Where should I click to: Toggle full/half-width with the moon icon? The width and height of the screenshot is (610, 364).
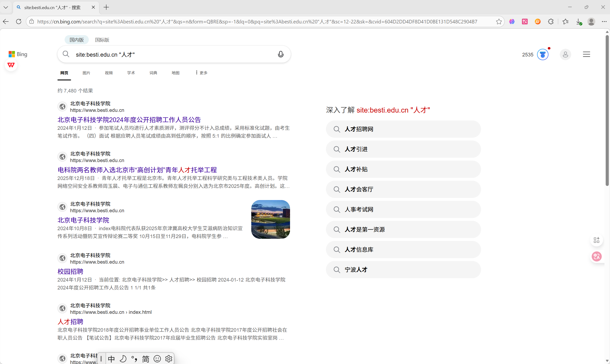[123, 359]
